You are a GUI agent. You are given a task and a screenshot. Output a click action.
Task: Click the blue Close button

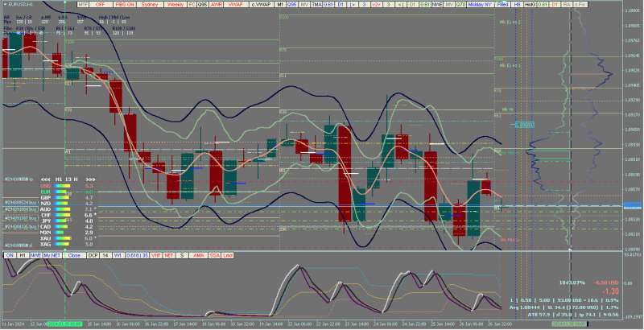[74, 255]
